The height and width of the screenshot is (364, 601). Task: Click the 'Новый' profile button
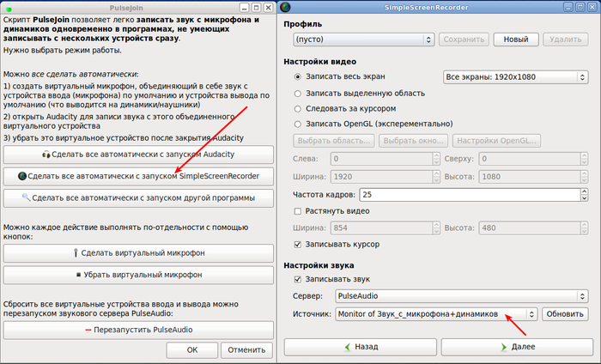(x=516, y=39)
